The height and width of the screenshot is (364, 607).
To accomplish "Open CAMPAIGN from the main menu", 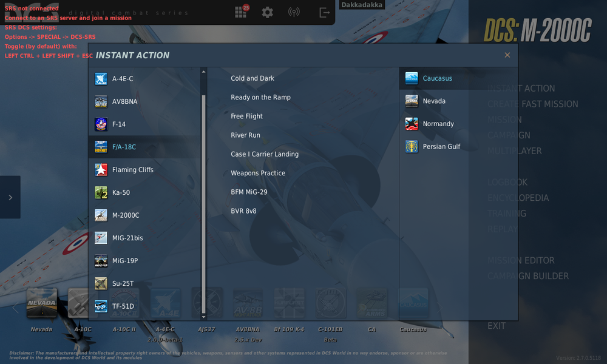I will (x=509, y=135).
